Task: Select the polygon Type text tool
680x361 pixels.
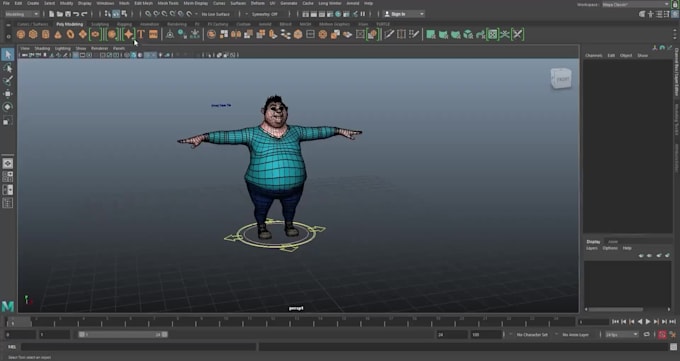Action: (141, 34)
